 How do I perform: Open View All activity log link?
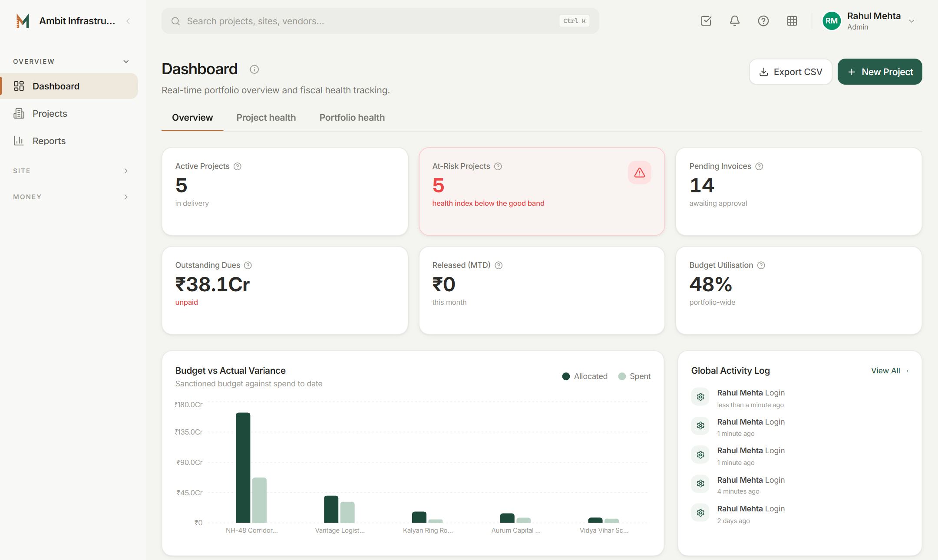(890, 371)
